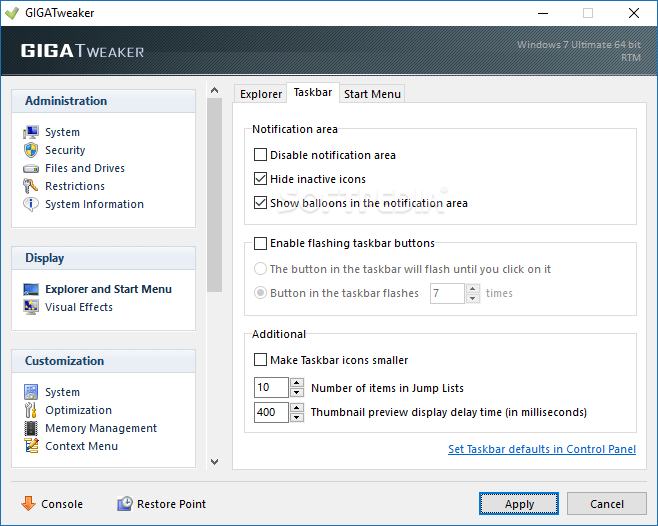Click the Console arrow icon

29,503
